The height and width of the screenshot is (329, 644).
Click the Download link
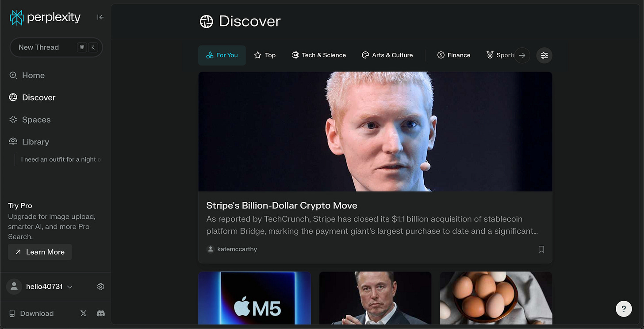click(31, 314)
